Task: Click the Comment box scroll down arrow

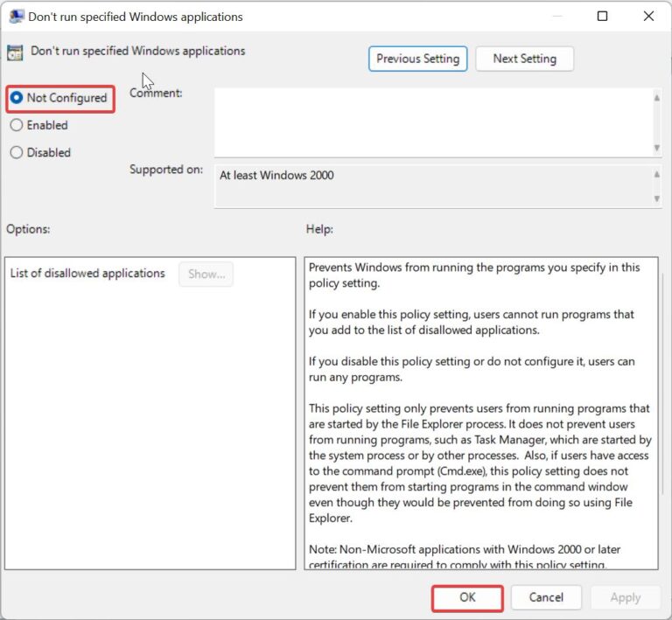Action: pos(656,148)
